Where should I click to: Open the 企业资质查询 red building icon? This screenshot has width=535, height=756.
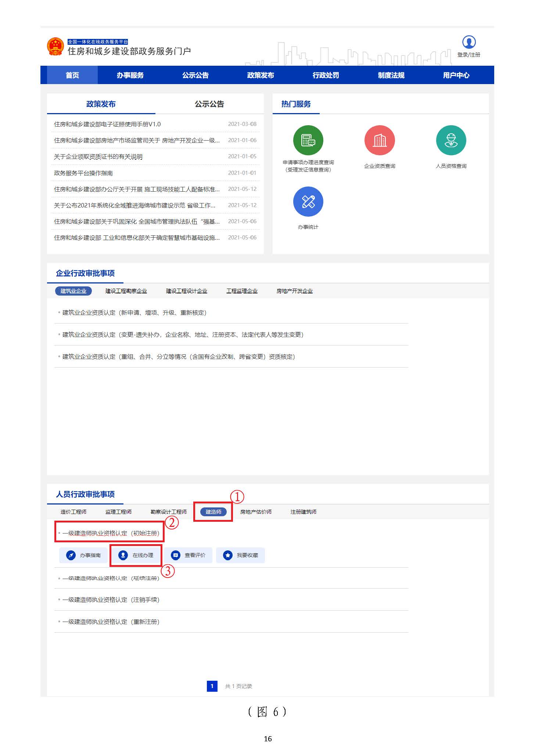pyautogui.click(x=379, y=141)
